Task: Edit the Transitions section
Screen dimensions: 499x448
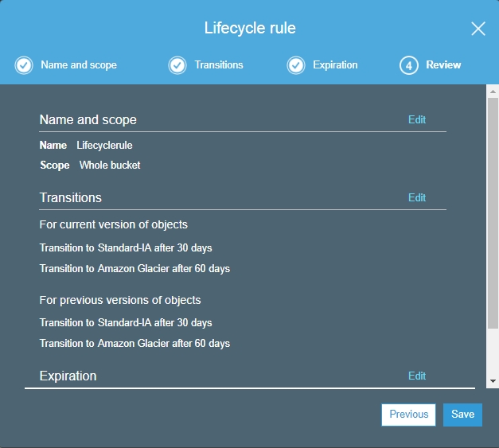Action: [417, 198]
